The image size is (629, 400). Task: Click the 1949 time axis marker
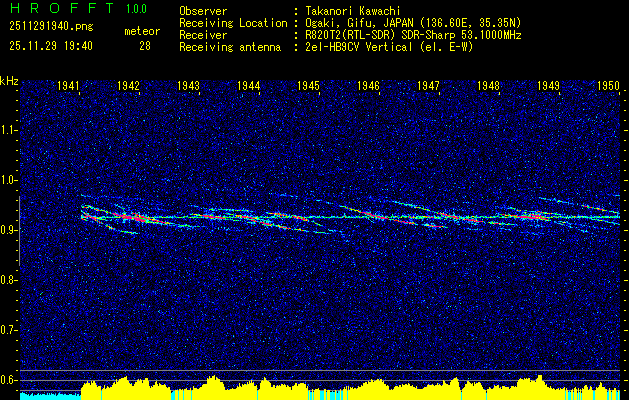548,85
